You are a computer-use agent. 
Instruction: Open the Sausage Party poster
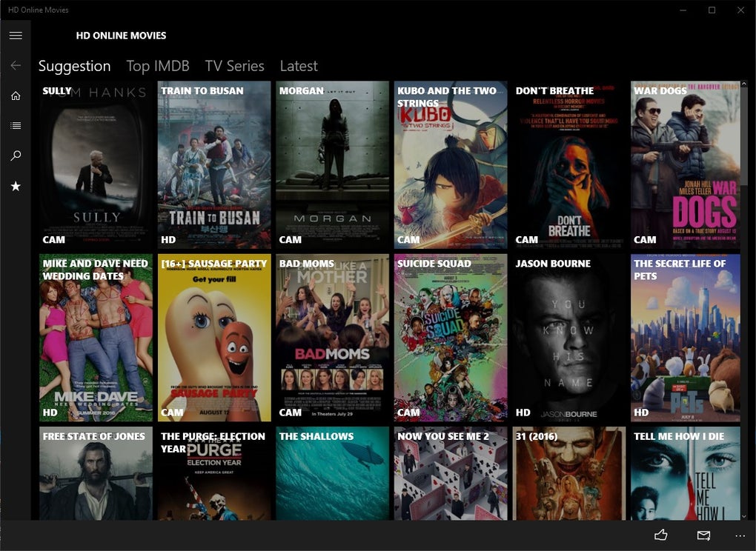point(214,338)
